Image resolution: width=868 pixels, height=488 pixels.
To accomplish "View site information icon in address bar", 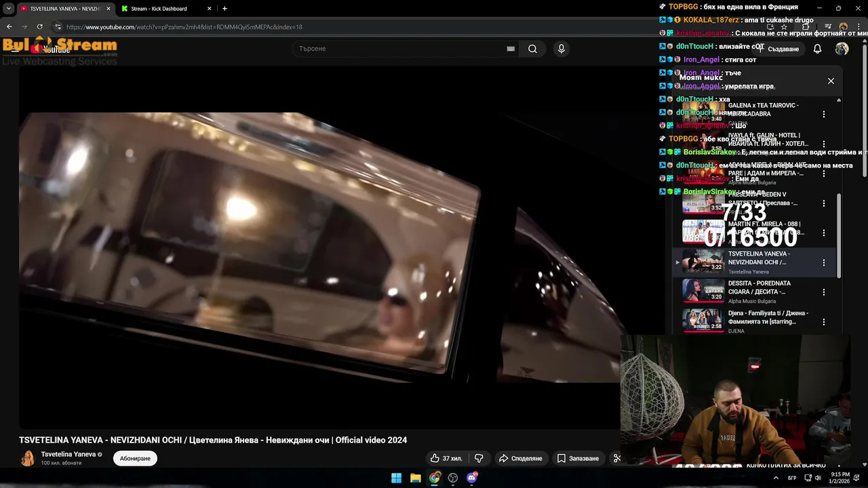I will (58, 27).
